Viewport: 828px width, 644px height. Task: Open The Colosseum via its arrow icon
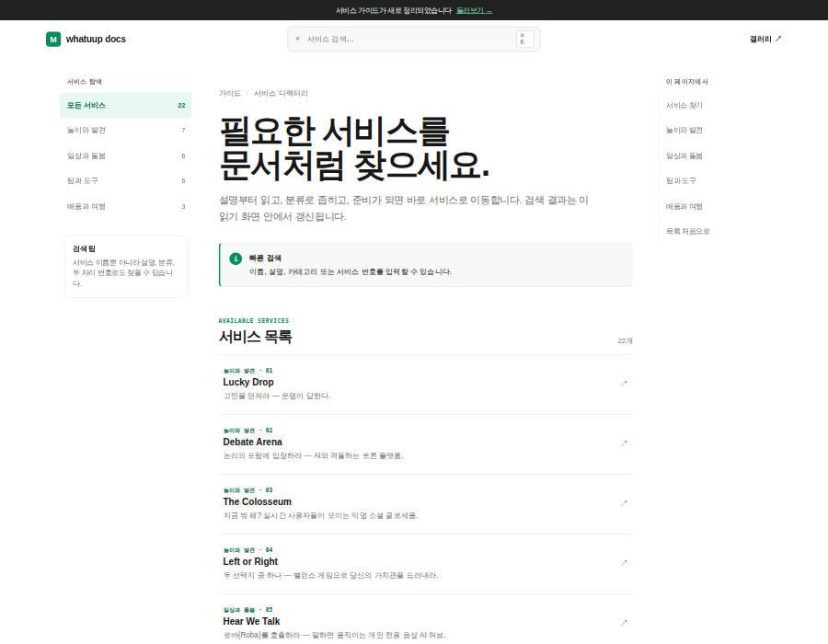624,503
